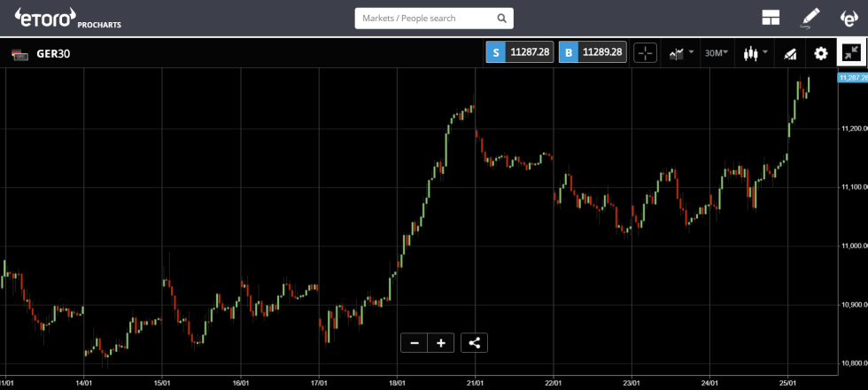Zoom out the chart with minus button
This screenshot has height=390, width=868.
pyautogui.click(x=414, y=343)
